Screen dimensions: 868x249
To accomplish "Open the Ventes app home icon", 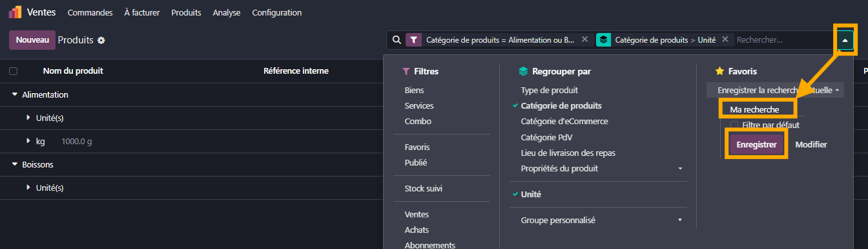I will 15,12.
